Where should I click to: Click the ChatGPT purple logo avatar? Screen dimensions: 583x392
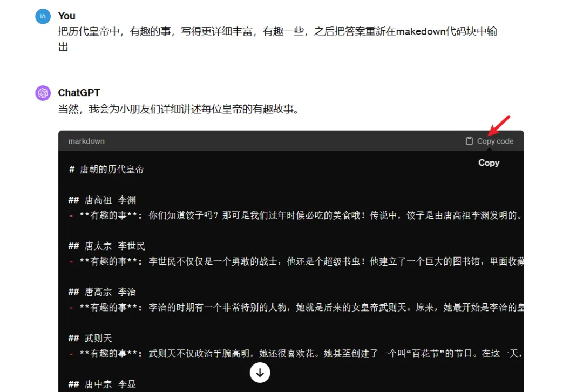[x=43, y=93]
